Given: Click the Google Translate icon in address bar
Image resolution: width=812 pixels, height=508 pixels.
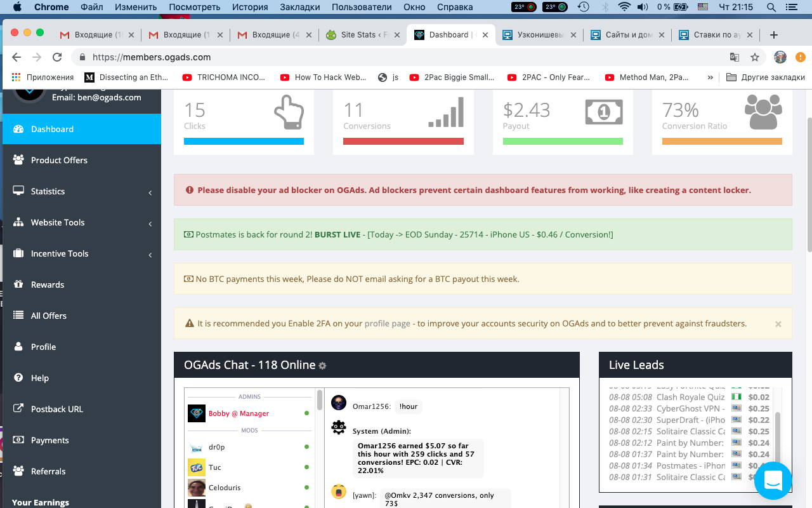Looking at the screenshot, I should click(734, 57).
